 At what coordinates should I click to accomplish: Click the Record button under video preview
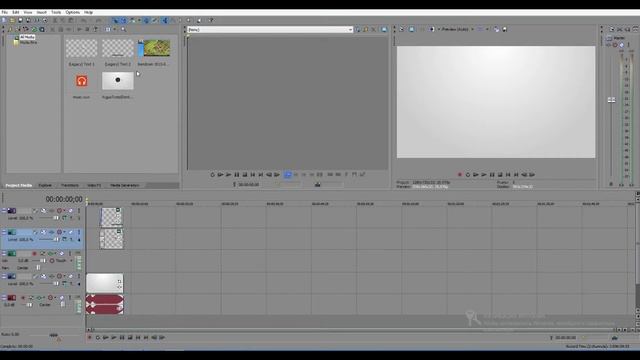click(460, 175)
